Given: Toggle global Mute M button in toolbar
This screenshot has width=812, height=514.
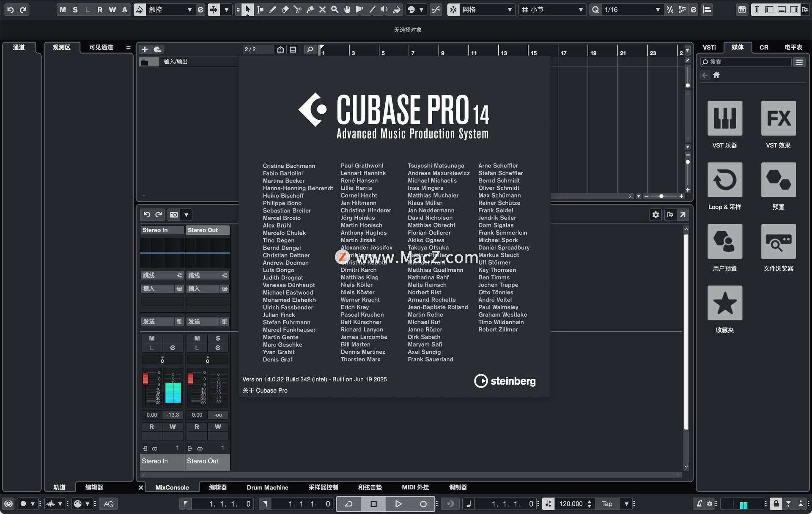Looking at the screenshot, I should pyautogui.click(x=63, y=9).
